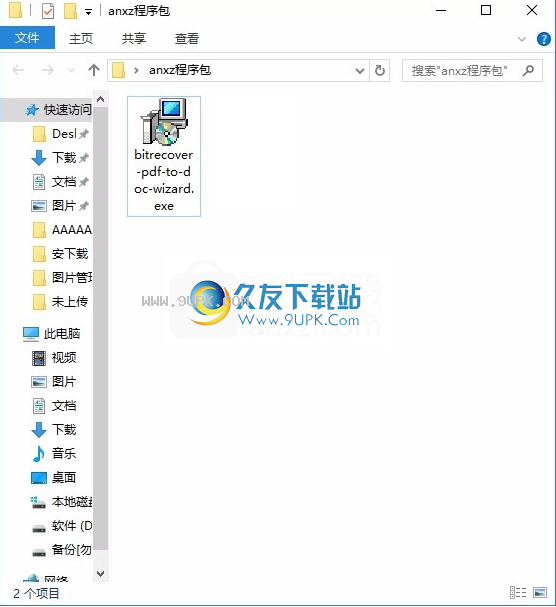Click the sidebar scrollbar down arrow
Screen dimensions: 556x607
click(x=100, y=573)
